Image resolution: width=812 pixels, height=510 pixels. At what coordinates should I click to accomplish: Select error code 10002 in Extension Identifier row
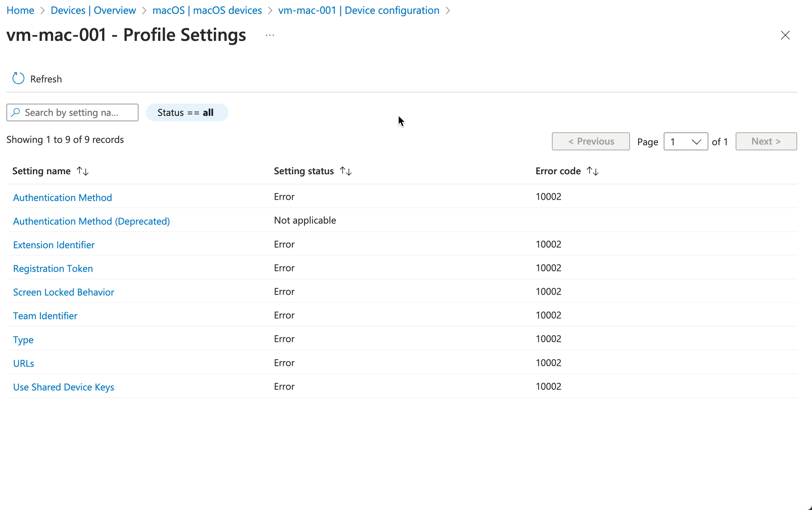[x=549, y=244]
